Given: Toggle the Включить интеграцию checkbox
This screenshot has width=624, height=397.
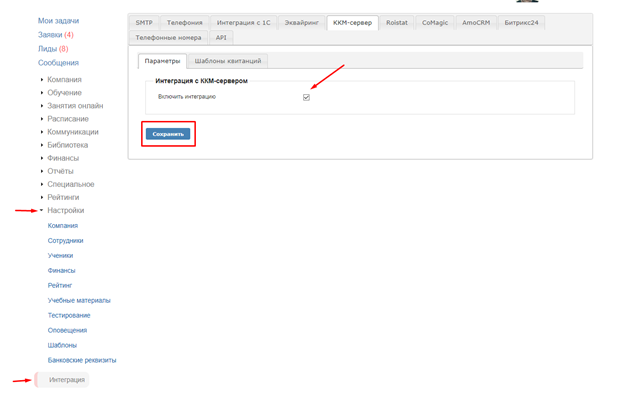Looking at the screenshot, I should 306,97.
